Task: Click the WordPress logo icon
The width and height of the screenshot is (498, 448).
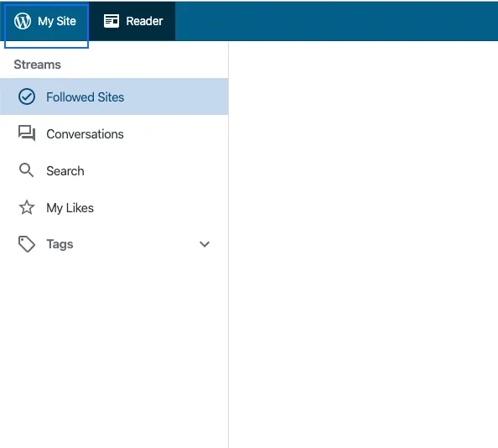Action: (23, 21)
